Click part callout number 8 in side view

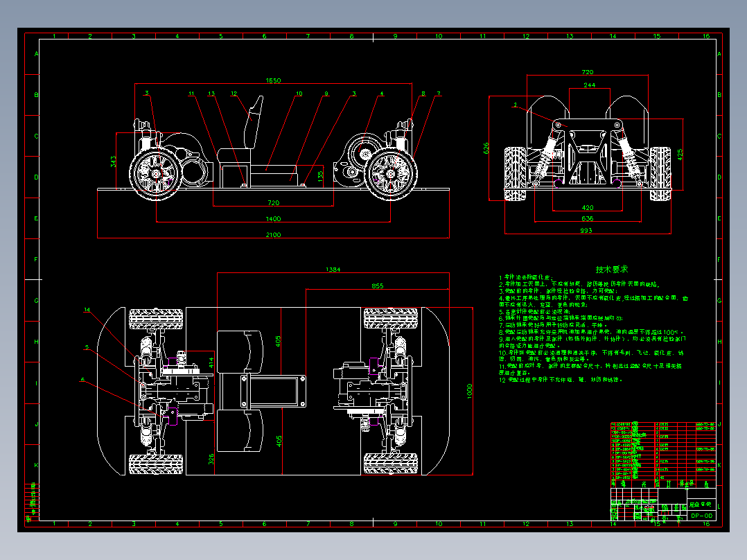click(x=423, y=94)
